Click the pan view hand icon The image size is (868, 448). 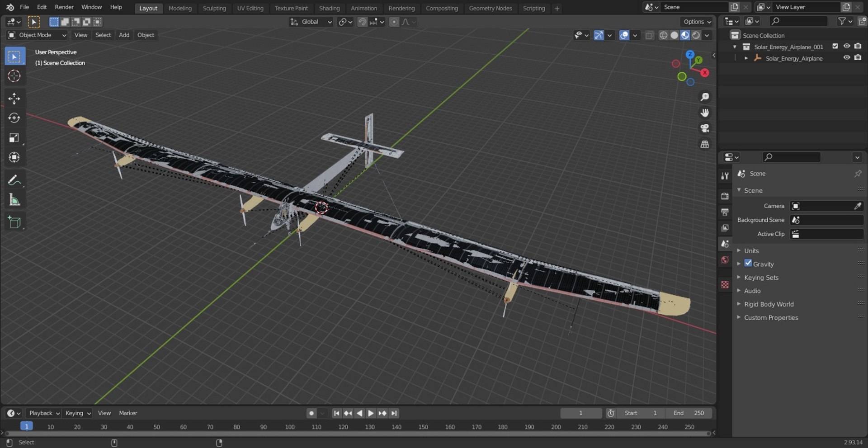point(704,113)
